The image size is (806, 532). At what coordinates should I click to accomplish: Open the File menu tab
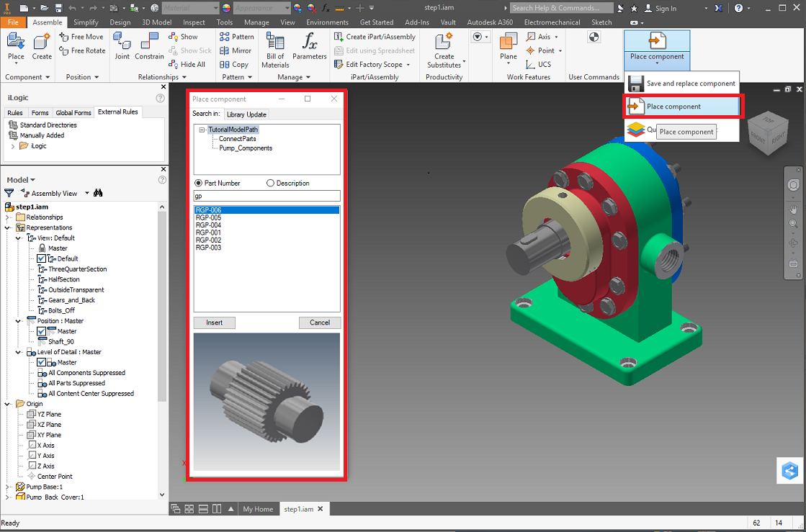[x=13, y=22]
